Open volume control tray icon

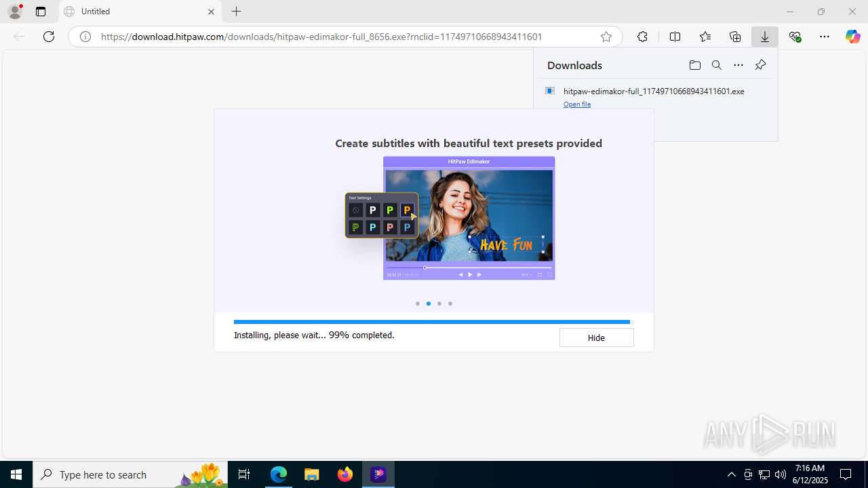point(781,474)
